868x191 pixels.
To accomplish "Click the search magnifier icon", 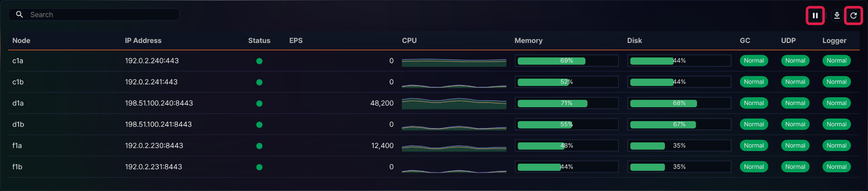I will [x=20, y=14].
